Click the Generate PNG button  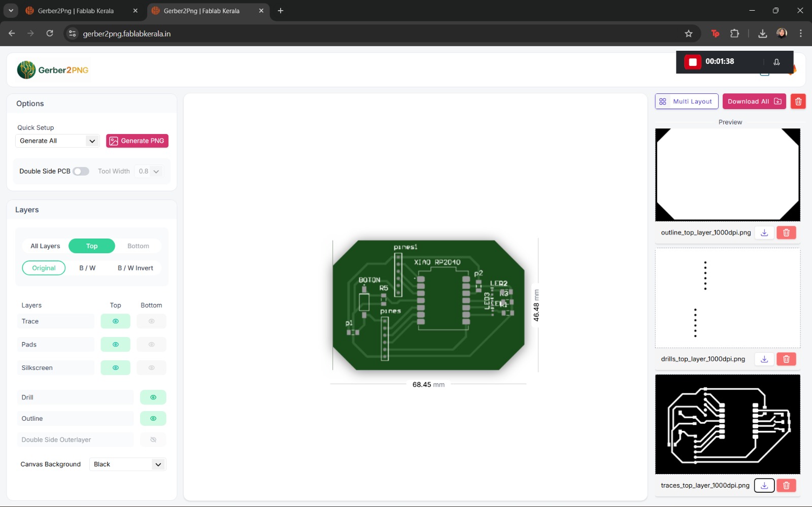(x=137, y=141)
